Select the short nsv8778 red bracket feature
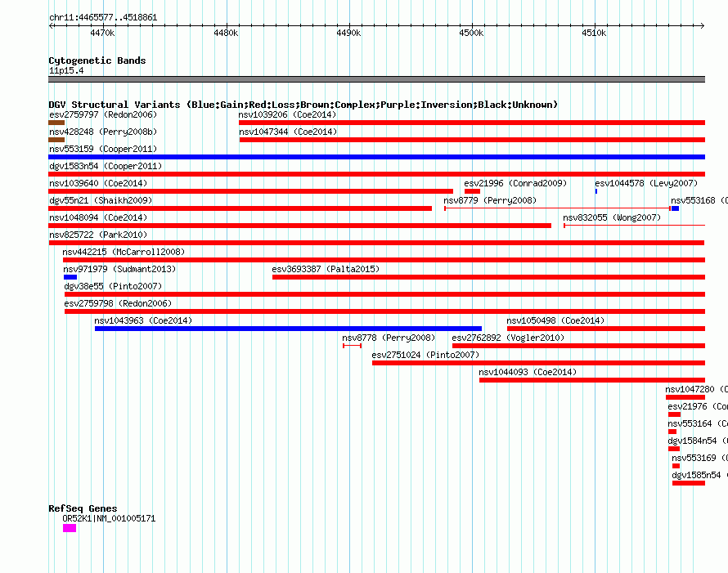The height and width of the screenshot is (573, 728). click(352, 346)
